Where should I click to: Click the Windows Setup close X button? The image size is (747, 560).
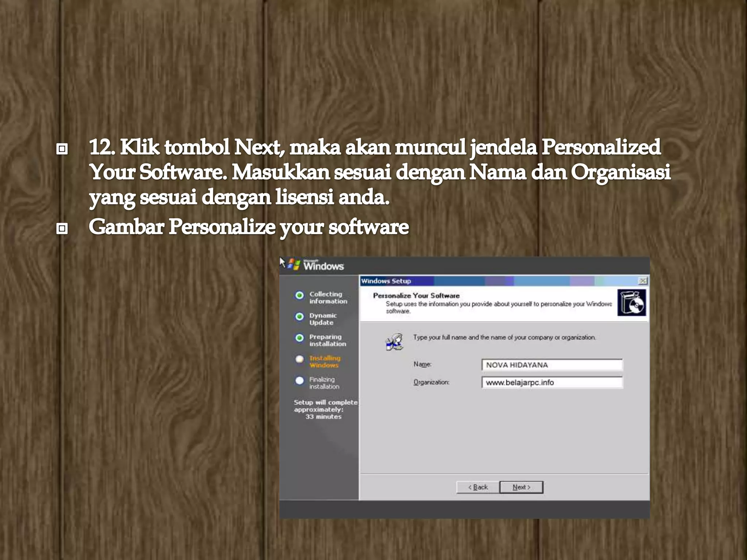[643, 281]
